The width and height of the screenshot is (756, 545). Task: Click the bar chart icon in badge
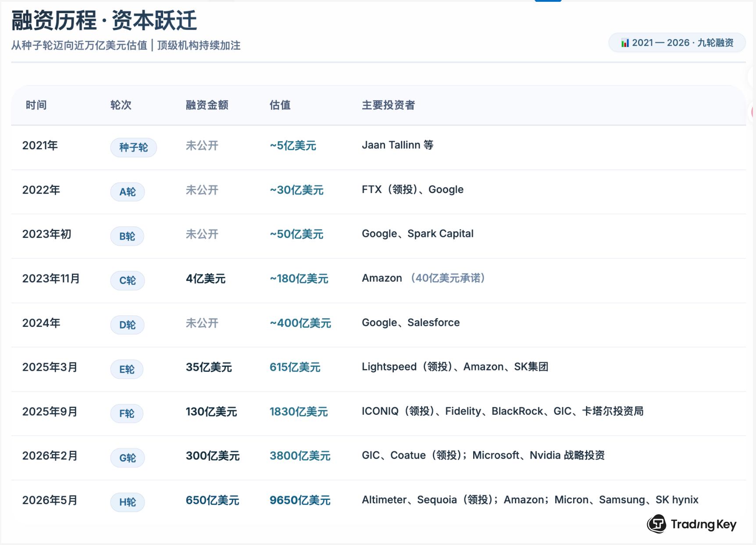tap(625, 43)
